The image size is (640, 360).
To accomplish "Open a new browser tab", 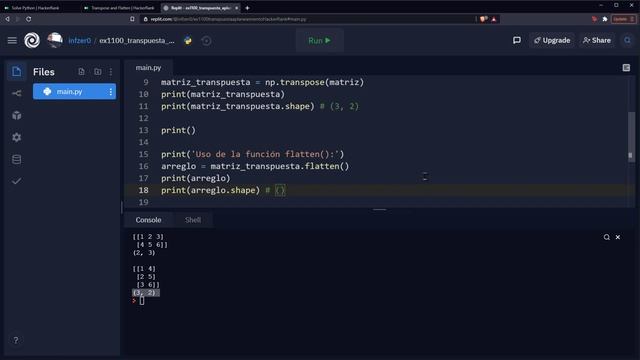I will click(247, 8).
